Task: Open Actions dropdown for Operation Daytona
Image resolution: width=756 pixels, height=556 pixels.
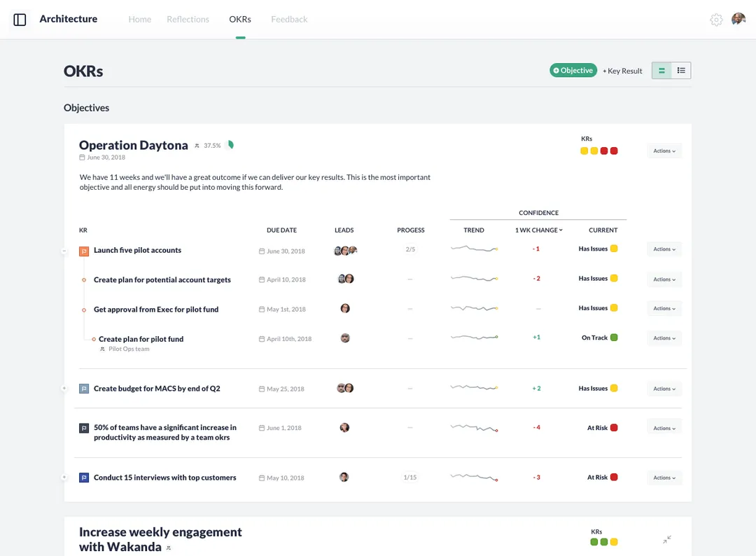Action: pyautogui.click(x=664, y=151)
